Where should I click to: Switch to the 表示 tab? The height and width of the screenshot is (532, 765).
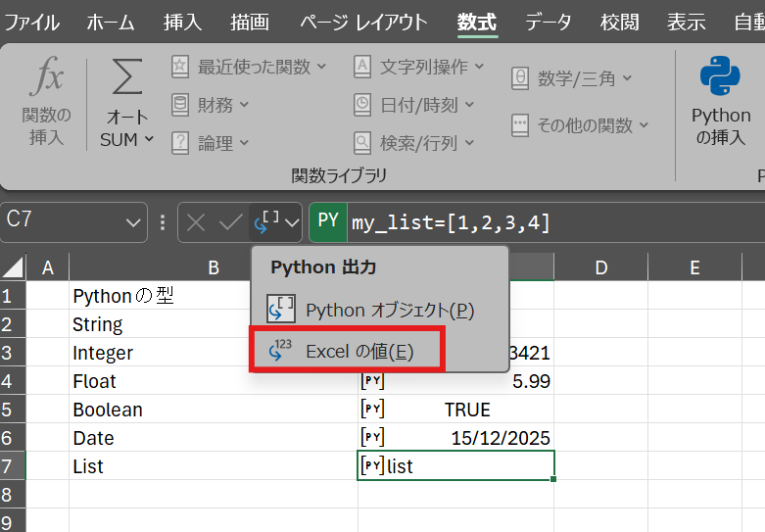(x=687, y=23)
